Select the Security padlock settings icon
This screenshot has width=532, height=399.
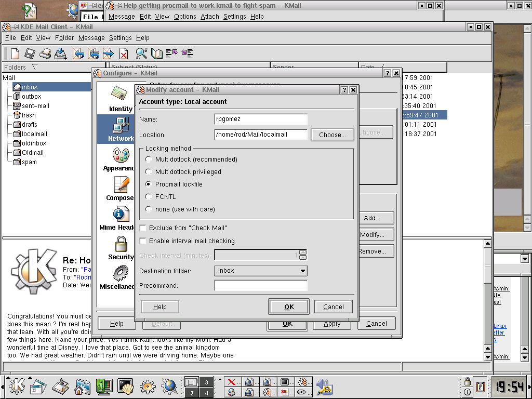coord(121,244)
